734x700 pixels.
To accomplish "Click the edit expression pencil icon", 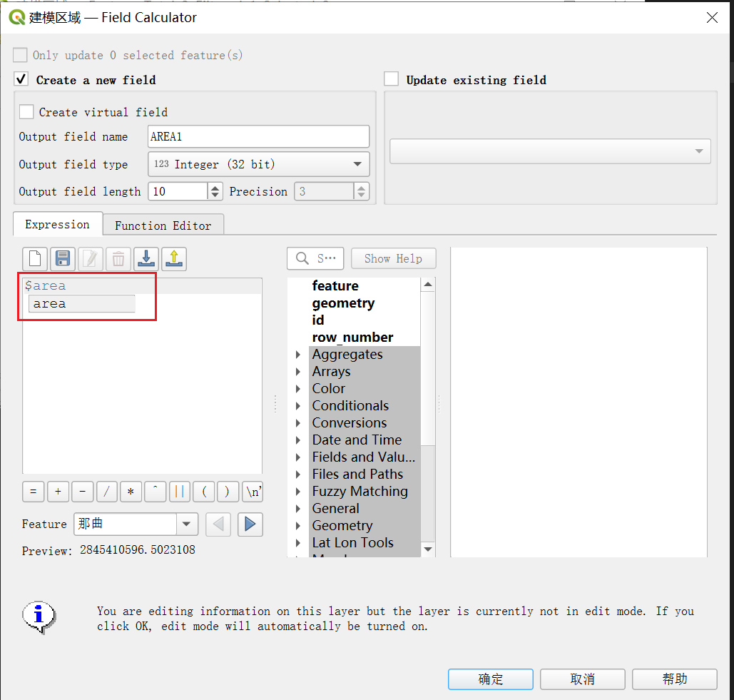I will (x=91, y=258).
